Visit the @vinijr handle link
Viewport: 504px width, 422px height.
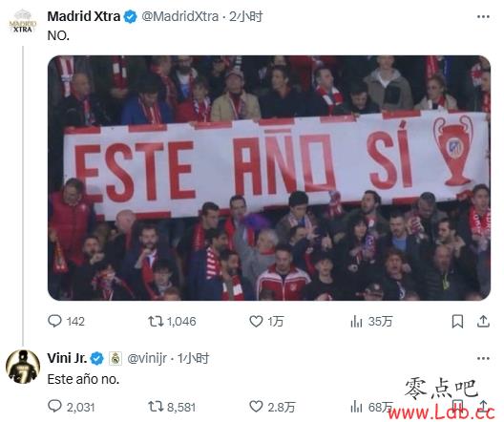pyautogui.click(x=147, y=358)
